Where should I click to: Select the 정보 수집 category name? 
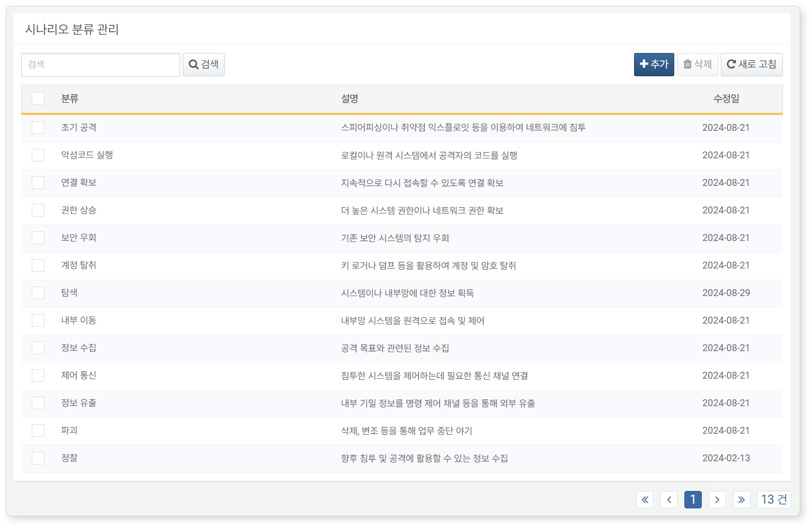pyautogui.click(x=78, y=348)
